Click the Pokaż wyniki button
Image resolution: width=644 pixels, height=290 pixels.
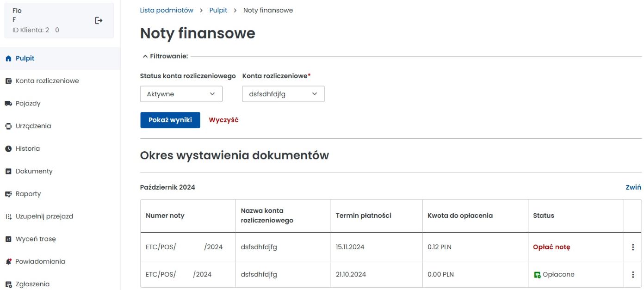(170, 120)
